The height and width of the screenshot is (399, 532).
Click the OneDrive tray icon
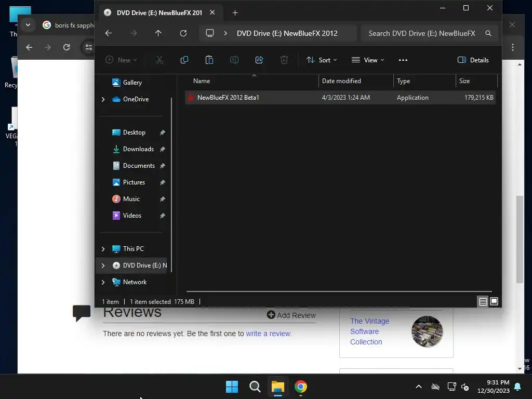(435, 387)
